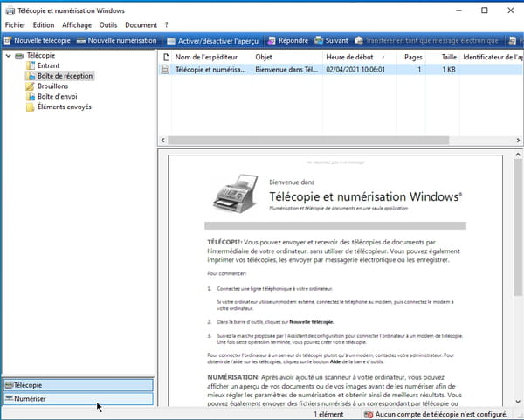
Task: Select the Boîte de réception folder
Action: (65, 76)
